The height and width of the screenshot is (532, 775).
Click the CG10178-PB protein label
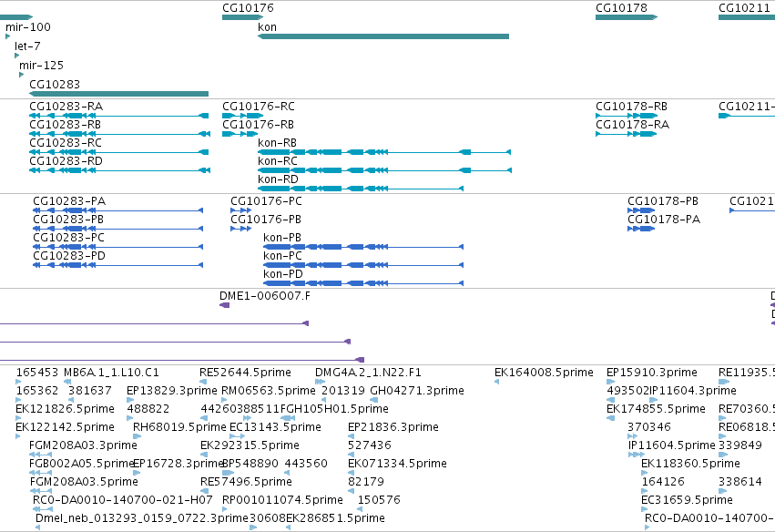coord(663,201)
